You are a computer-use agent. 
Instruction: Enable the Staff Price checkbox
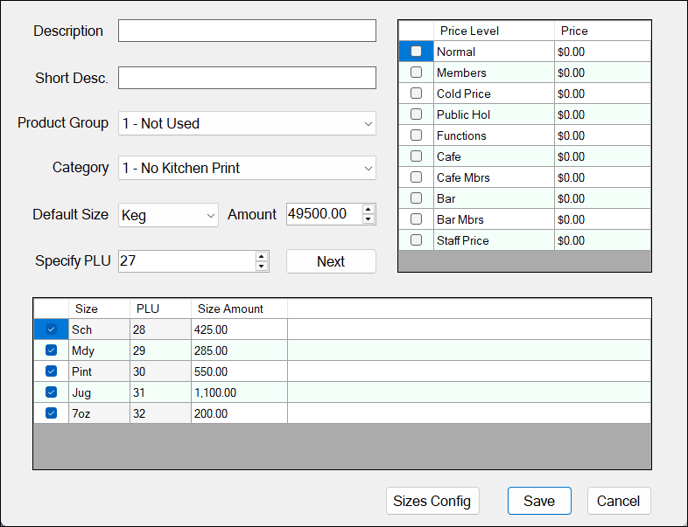click(x=416, y=241)
